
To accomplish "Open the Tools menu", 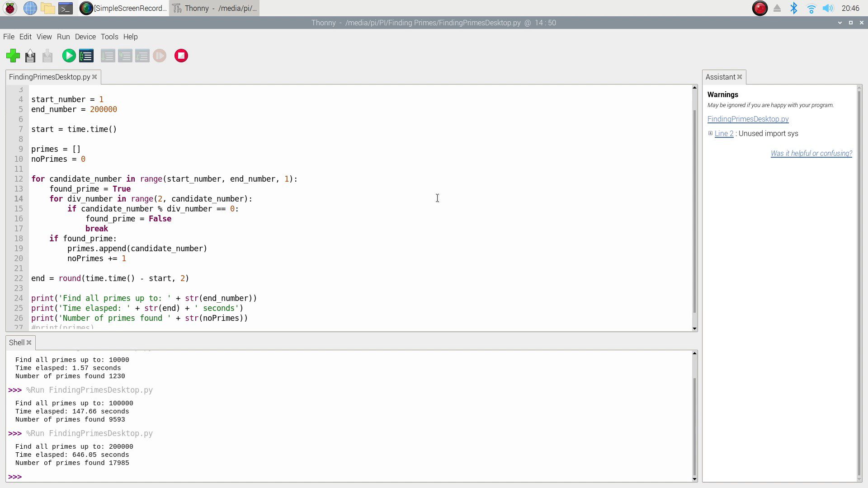I will coord(109,37).
